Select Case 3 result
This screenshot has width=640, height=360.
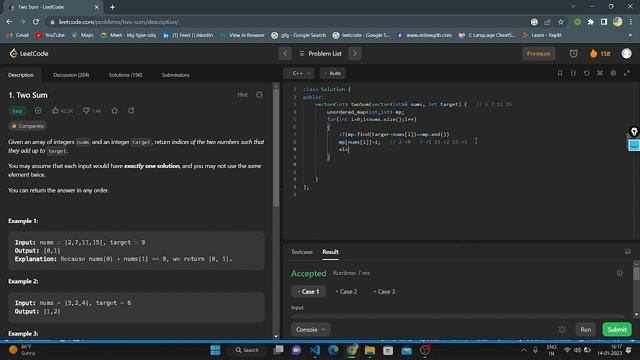[x=384, y=291]
